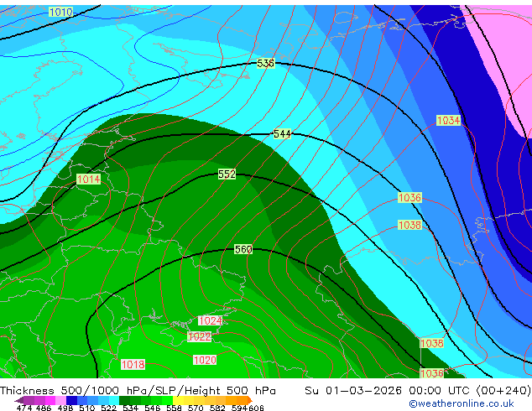532x411 pixels.
Task: Click the 544 height contour label
Action: (x=282, y=133)
